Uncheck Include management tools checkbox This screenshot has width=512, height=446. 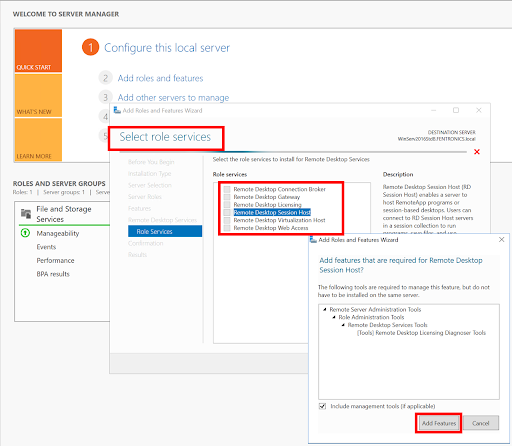pyautogui.click(x=322, y=406)
